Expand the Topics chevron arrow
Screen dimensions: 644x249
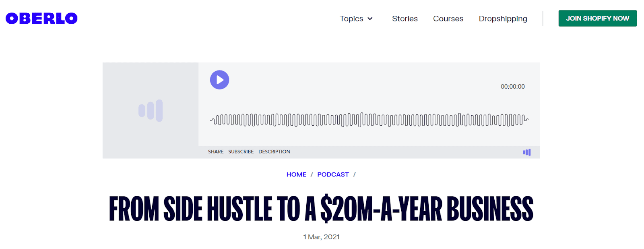click(x=370, y=19)
